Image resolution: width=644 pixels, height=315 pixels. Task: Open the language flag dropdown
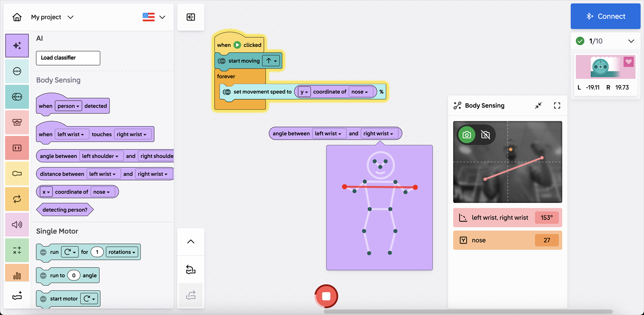point(154,17)
